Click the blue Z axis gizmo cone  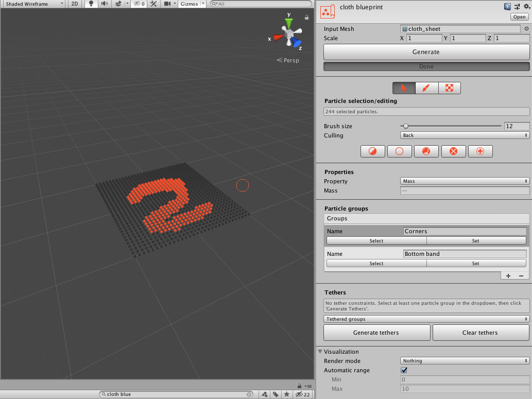point(297,42)
